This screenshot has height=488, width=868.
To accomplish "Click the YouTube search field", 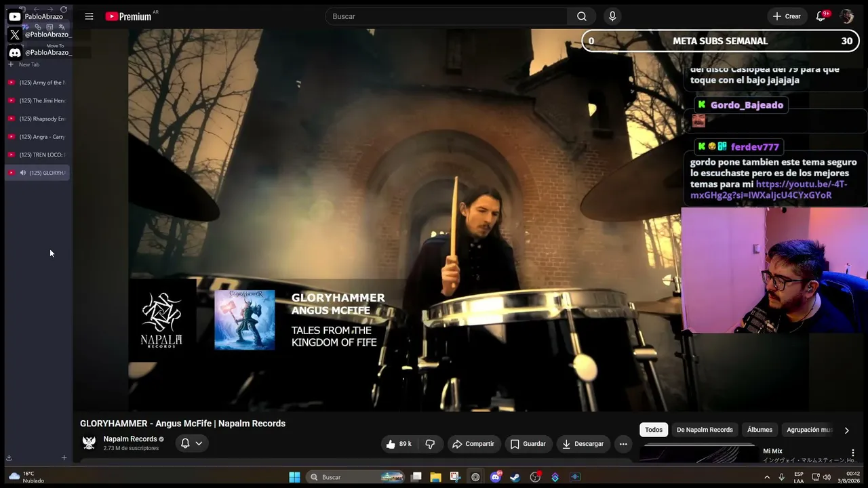I will pos(446,16).
